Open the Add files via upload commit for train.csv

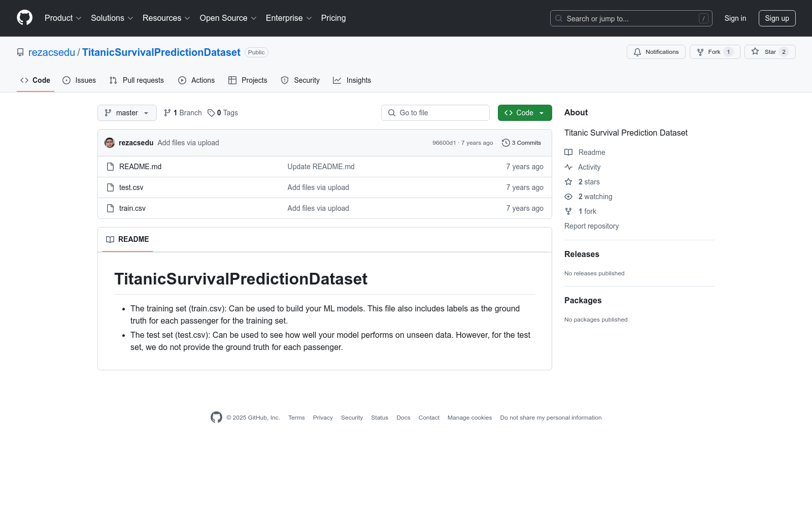[x=318, y=208]
